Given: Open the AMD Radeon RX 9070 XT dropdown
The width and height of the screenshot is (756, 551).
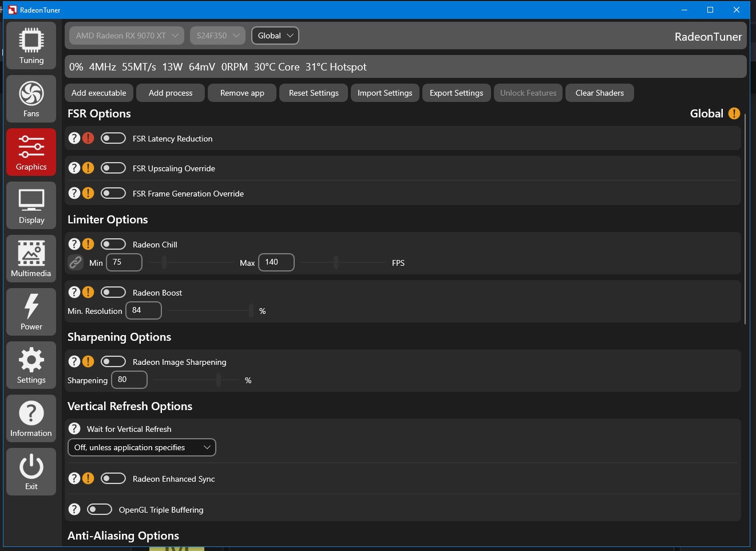Looking at the screenshot, I should click(127, 36).
